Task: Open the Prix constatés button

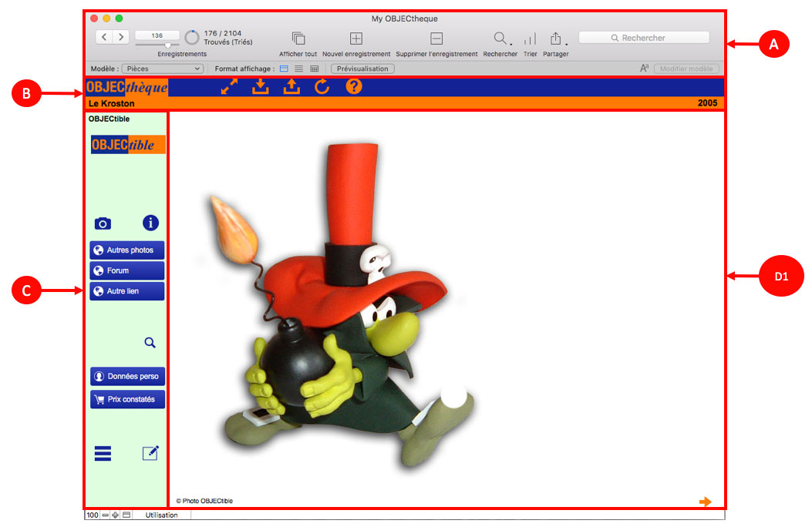Action: pyautogui.click(x=127, y=399)
